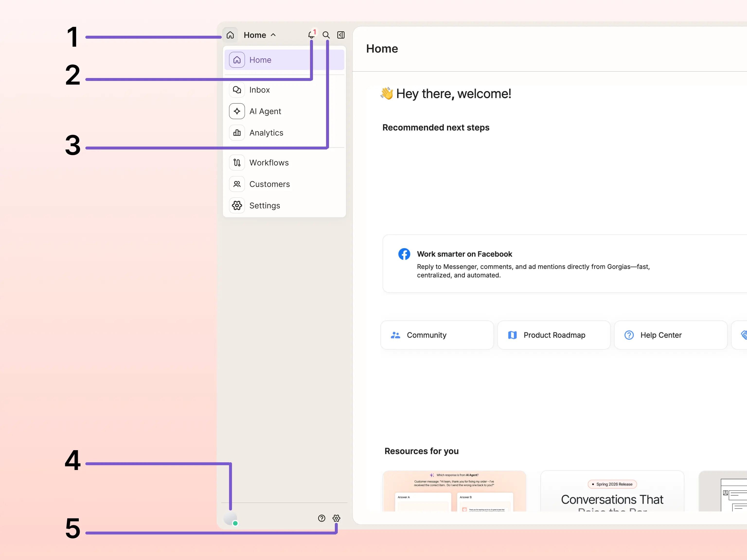Open the Product Roadmap link
The width and height of the screenshot is (747, 560).
554,335
